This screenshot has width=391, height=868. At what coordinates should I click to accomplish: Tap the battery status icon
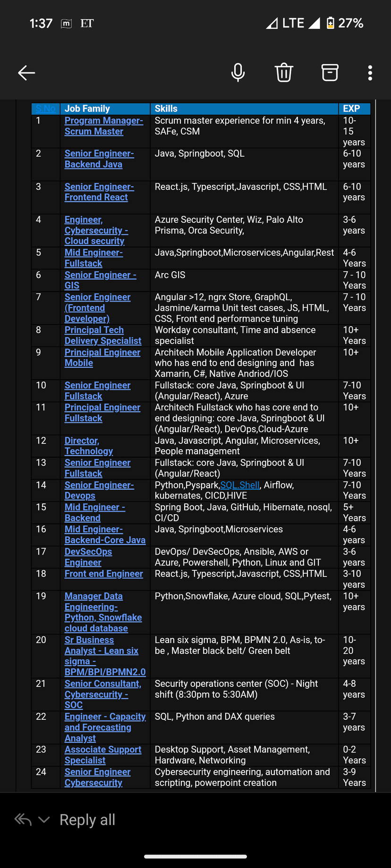331,23
